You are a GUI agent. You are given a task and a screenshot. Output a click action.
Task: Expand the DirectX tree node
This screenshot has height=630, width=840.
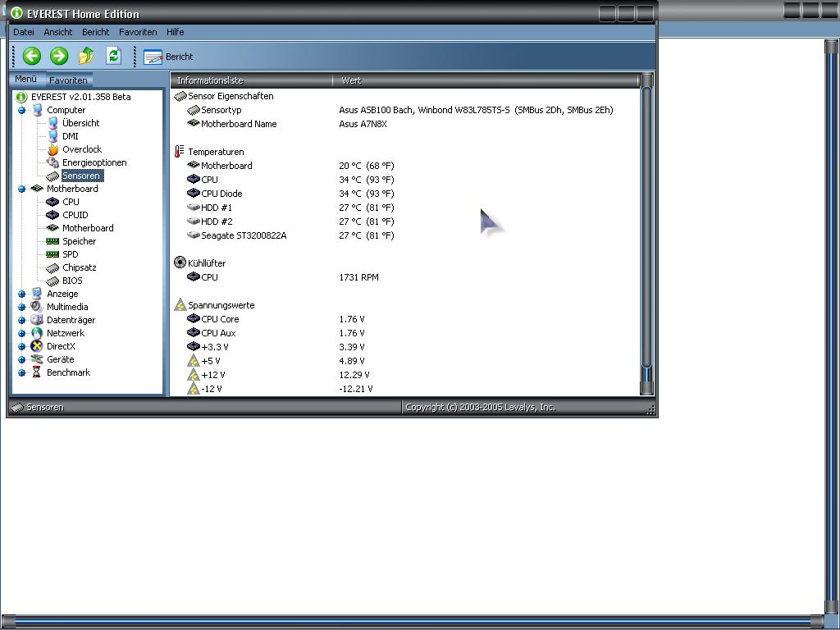[x=21, y=347]
